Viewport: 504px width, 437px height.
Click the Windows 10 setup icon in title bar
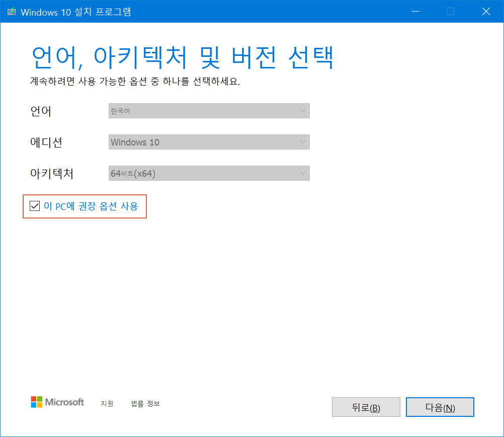click(x=12, y=12)
